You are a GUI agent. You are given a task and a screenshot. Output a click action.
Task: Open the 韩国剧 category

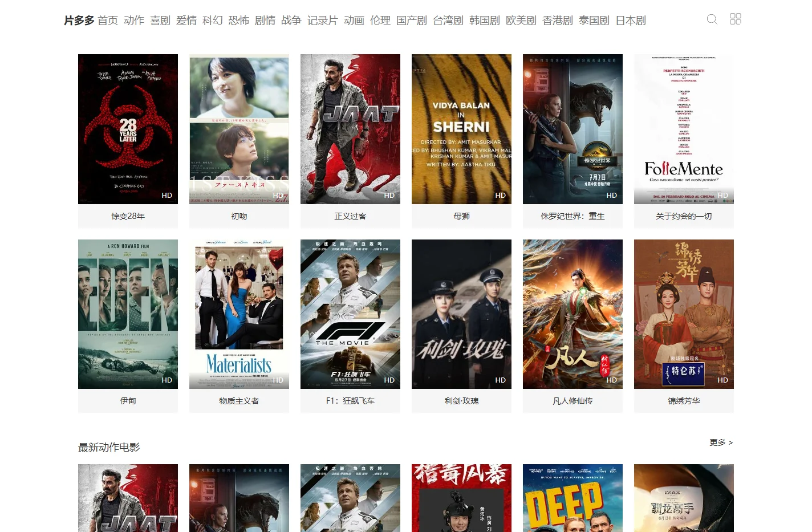tap(485, 21)
